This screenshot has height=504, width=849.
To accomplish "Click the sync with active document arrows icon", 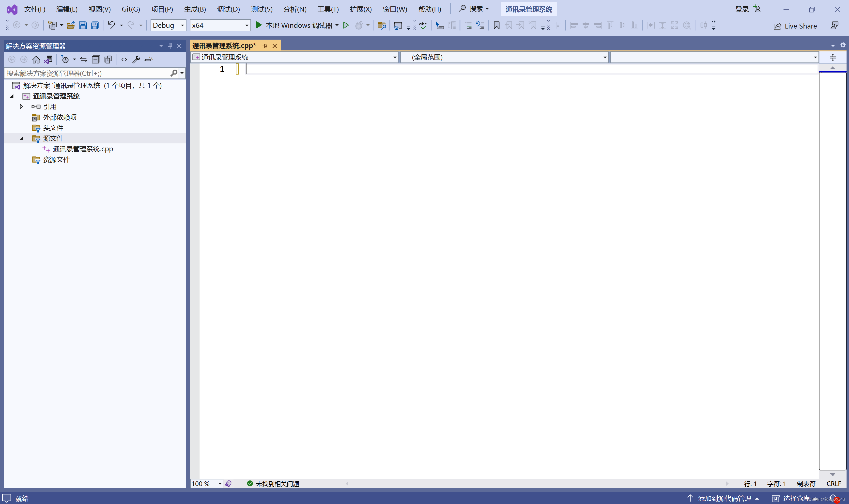I will 84,60.
